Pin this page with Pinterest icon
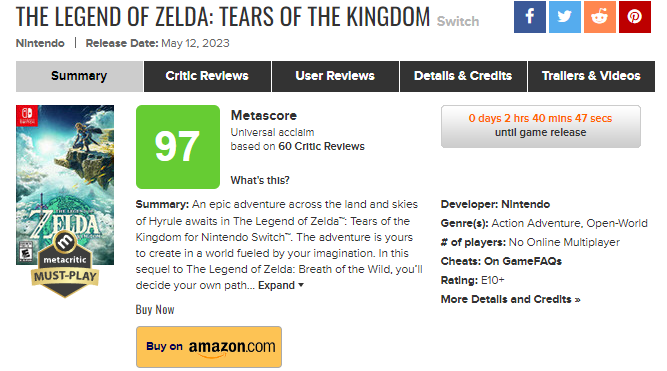 635,17
